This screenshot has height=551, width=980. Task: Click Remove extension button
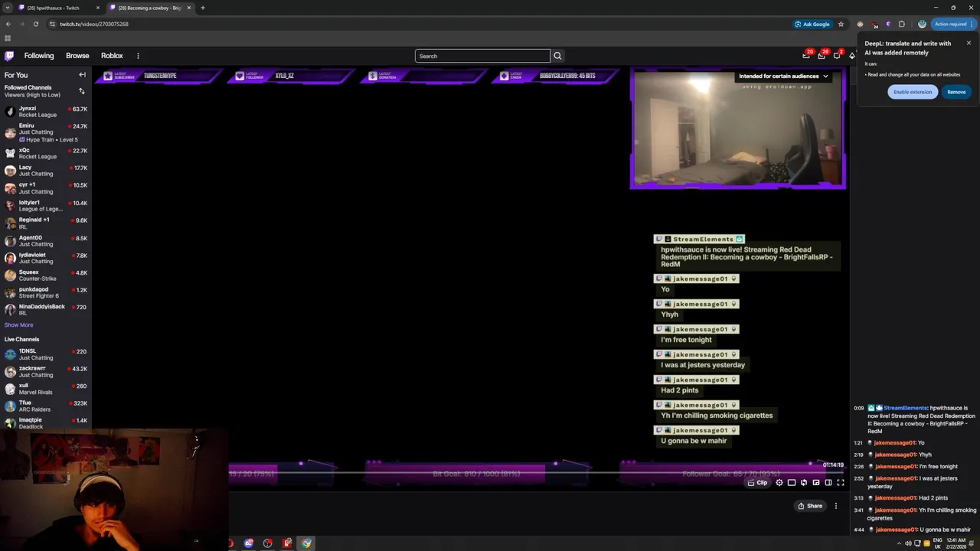click(956, 92)
